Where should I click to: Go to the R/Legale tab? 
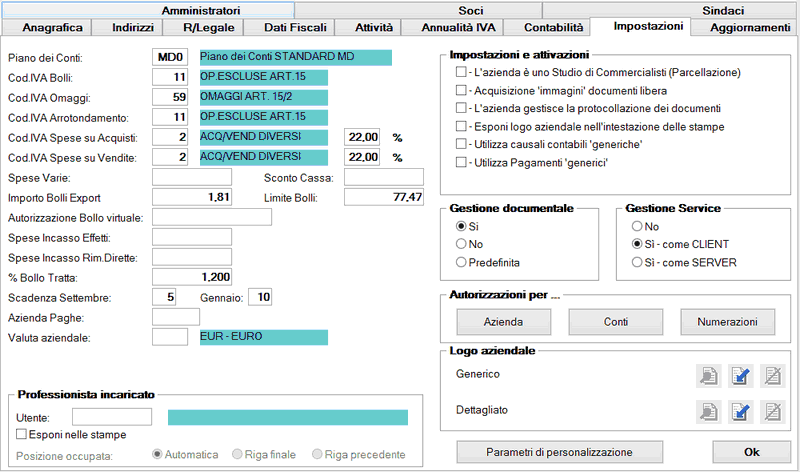(203, 28)
